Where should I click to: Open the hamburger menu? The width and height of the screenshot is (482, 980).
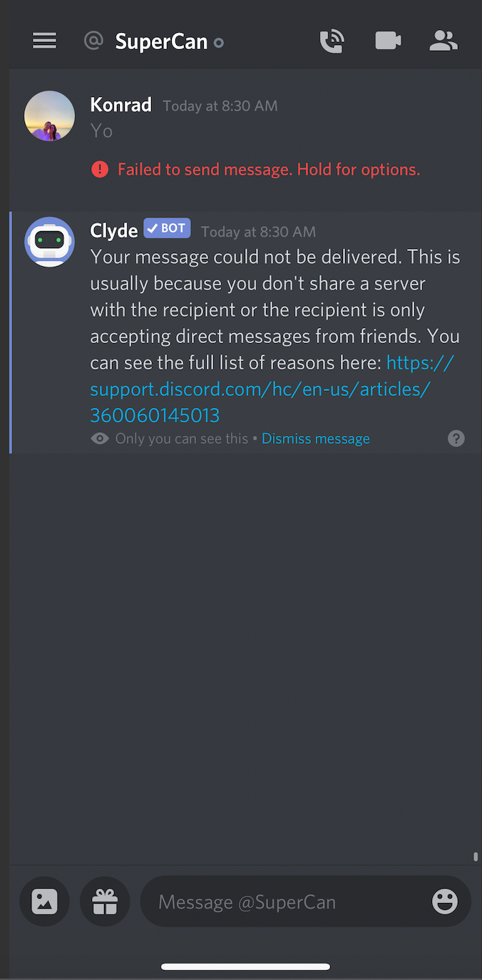pyautogui.click(x=44, y=41)
